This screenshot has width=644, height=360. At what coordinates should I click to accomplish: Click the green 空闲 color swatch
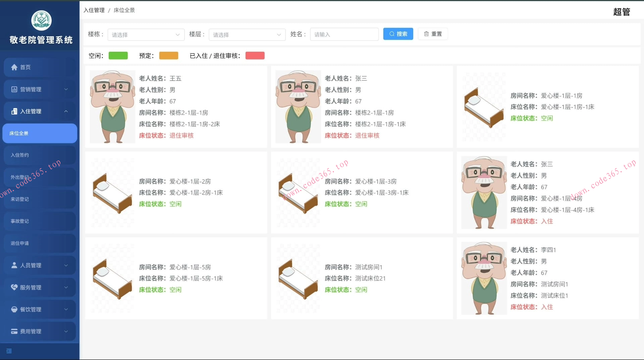pos(118,56)
